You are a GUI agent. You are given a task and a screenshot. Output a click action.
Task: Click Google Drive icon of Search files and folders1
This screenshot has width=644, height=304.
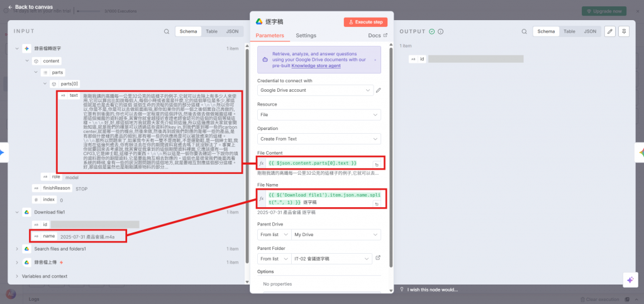[x=26, y=249]
